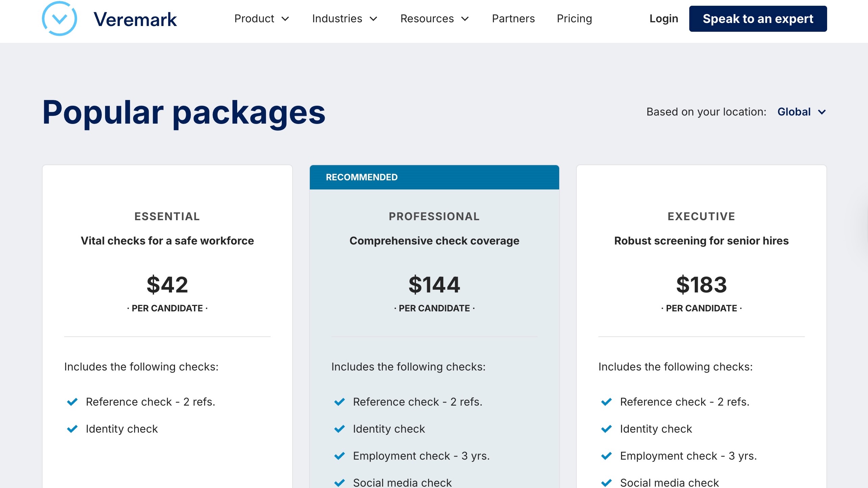Click the Login link
This screenshot has width=868, height=488.
(663, 19)
